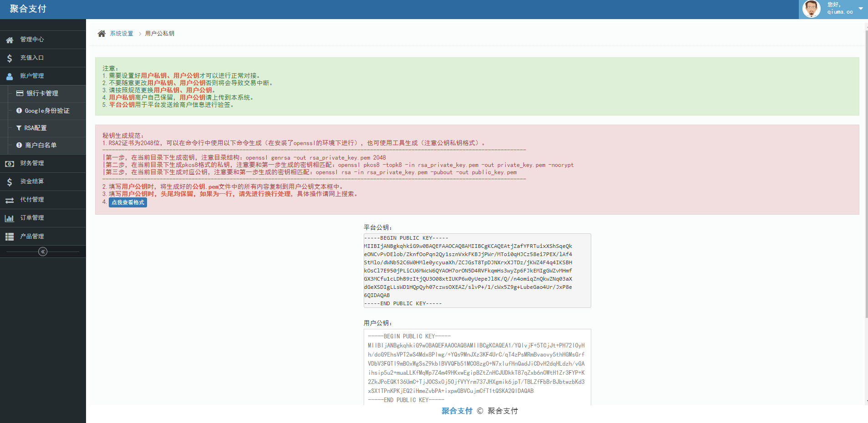
Task: Select RSA配置 submenu item
Action: click(x=36, y=128)
